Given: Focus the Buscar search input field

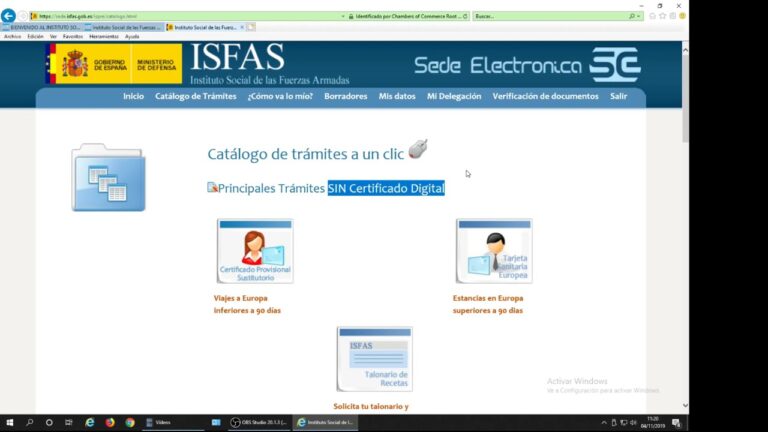Looking at the screenshot, I should point(551,16).
